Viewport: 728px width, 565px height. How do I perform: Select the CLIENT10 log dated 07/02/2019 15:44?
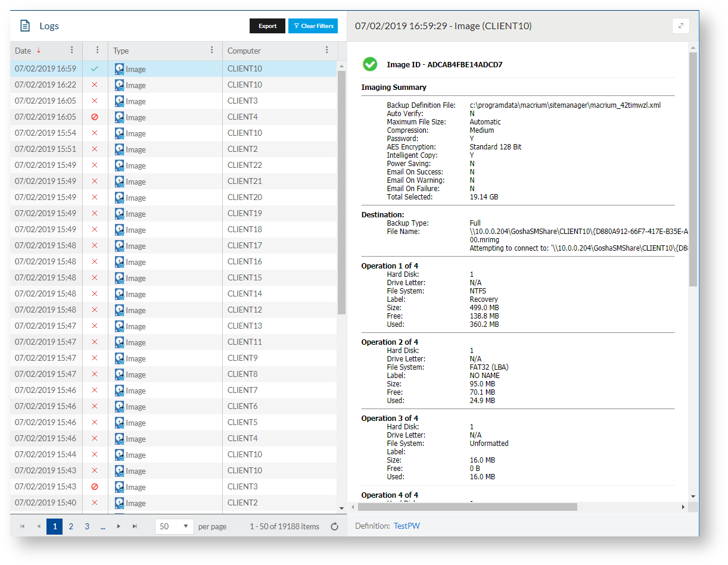tap(173, 454)
